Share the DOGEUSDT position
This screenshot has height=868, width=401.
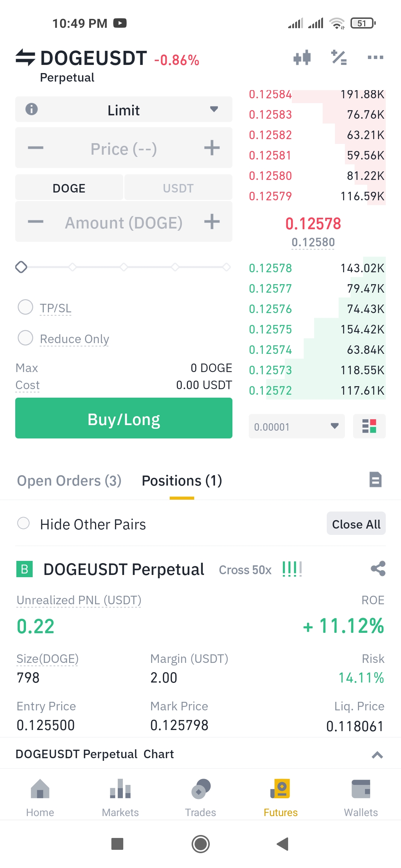(x=378, y=569)
